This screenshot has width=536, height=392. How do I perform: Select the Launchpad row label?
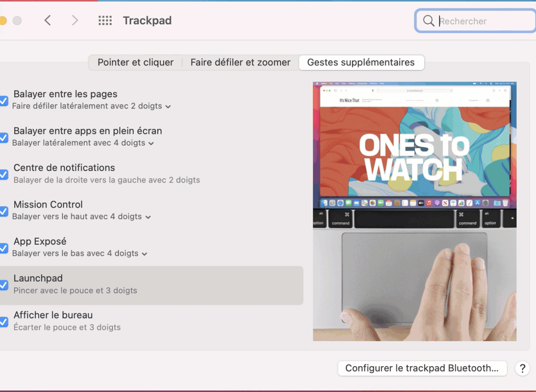coord(38,278)
